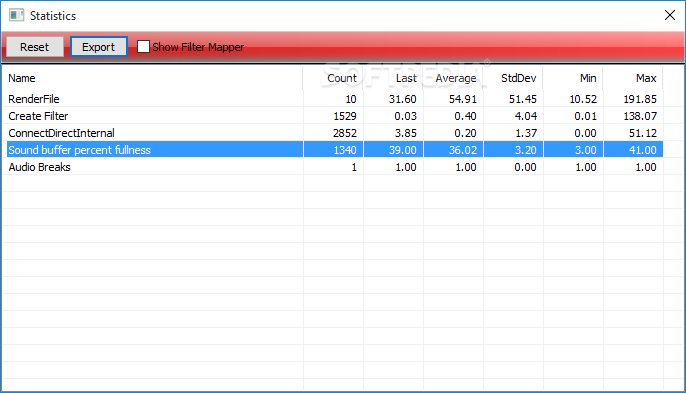686x393 pixels.
Task: Click ConnectDirectInternal last value 3.85
Action: pyautogui.click(x=406, y=133)
